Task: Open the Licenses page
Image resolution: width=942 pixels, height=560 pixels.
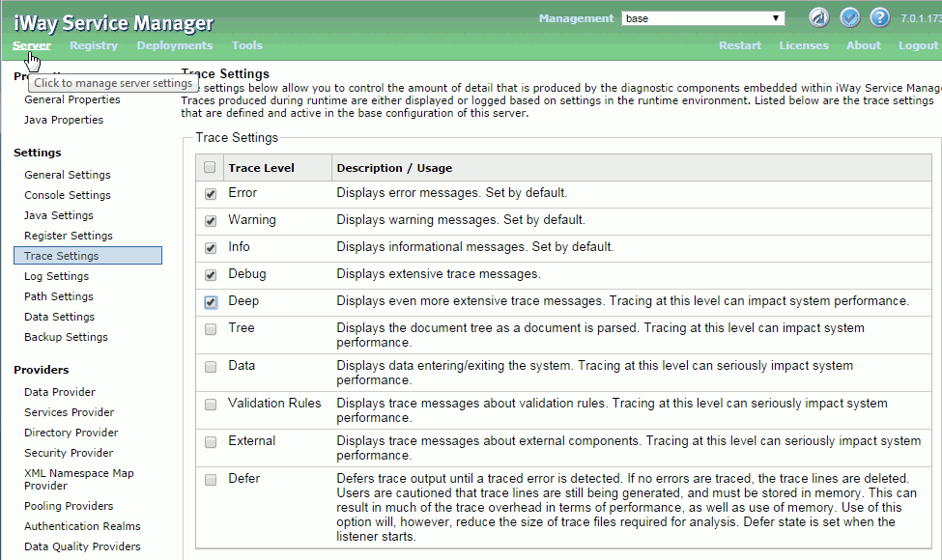Action: pyautogui.click(x=803, y=45)
